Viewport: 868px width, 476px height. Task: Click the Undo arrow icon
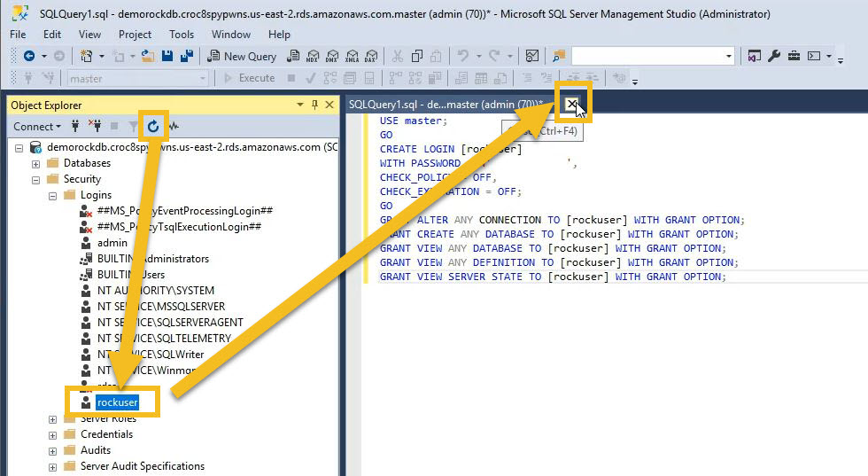coord(463,56)
